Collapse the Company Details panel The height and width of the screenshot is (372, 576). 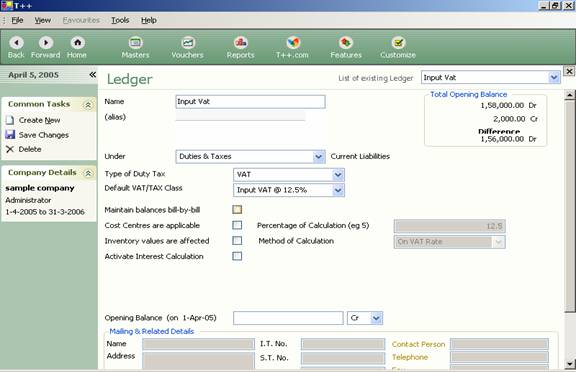[88, 173]
